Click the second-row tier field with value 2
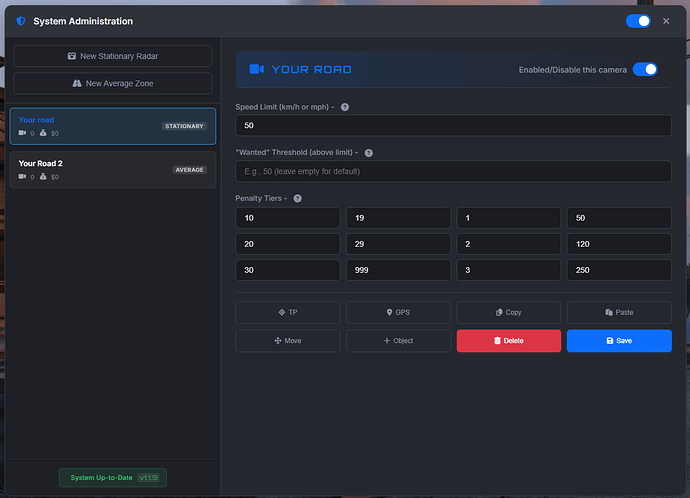Viewport: 690px width, 498px height. [509, 244]
